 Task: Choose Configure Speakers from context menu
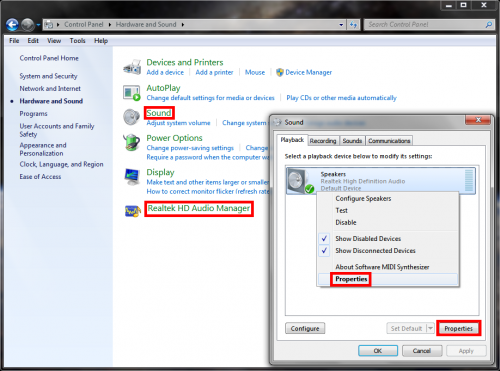point(363,198)
